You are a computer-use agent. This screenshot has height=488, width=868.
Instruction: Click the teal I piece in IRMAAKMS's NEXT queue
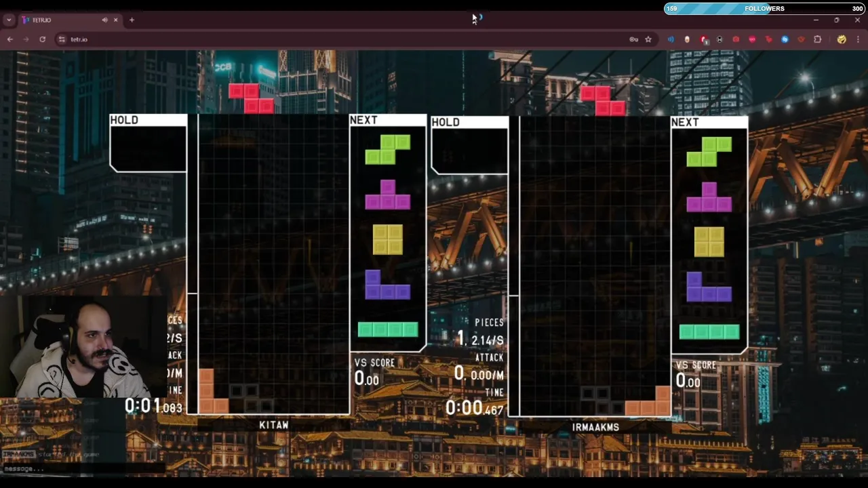(709, 331)
